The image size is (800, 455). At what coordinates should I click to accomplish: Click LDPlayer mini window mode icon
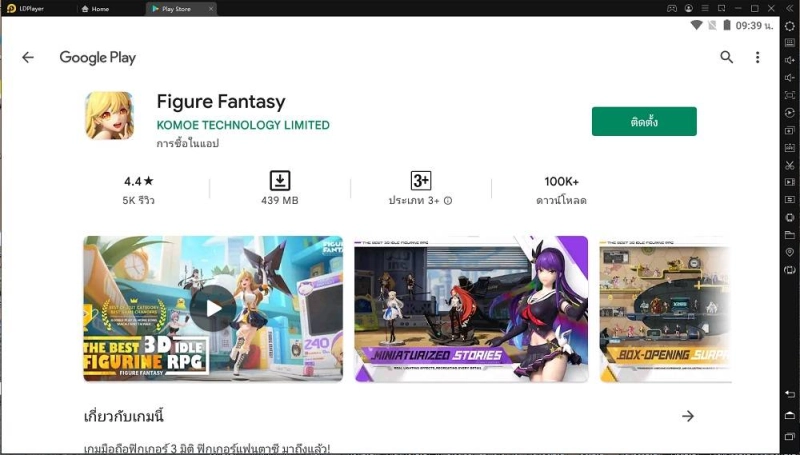pyautogui.click(x=721, y=8)
